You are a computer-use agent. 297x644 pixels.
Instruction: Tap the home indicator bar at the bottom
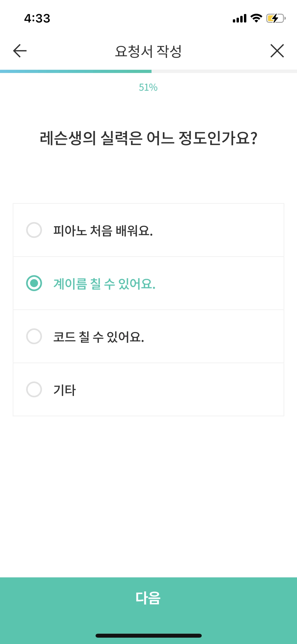[148, 636]
